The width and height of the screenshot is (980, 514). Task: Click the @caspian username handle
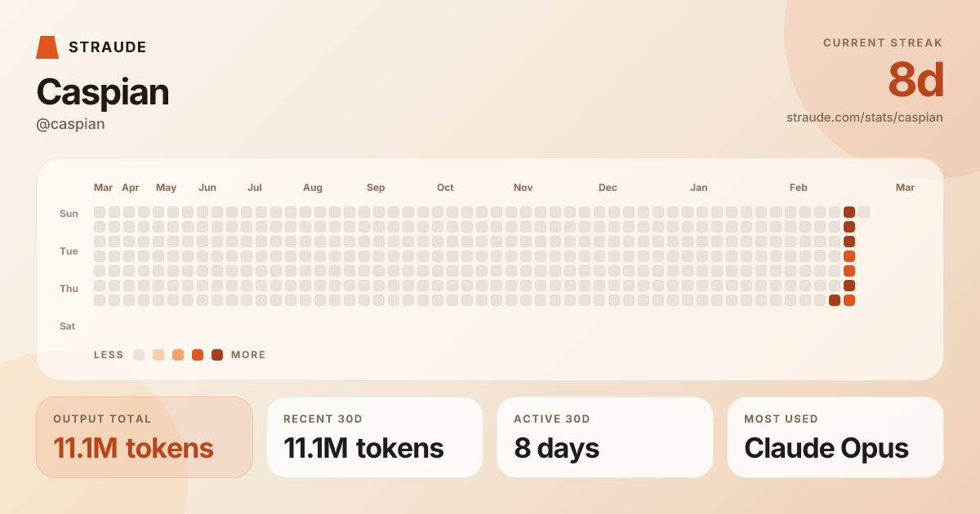(x=70, y=124)
